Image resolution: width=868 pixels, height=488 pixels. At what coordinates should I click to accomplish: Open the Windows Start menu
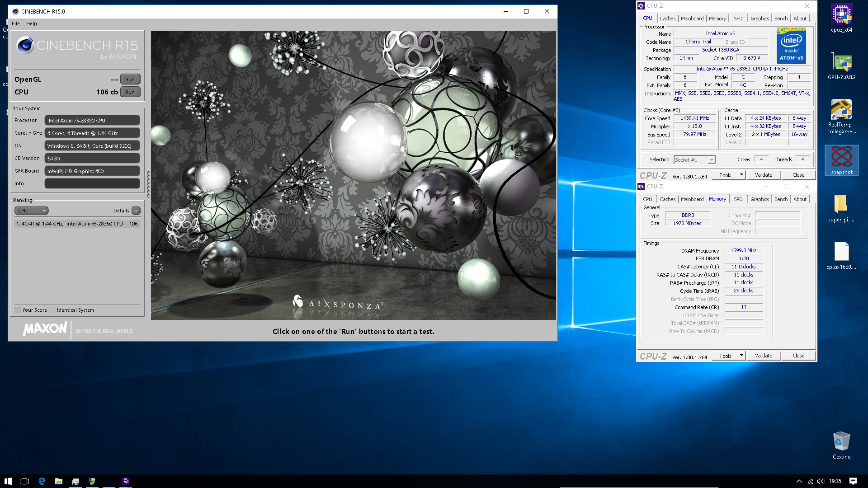click(x=8, y=481)
